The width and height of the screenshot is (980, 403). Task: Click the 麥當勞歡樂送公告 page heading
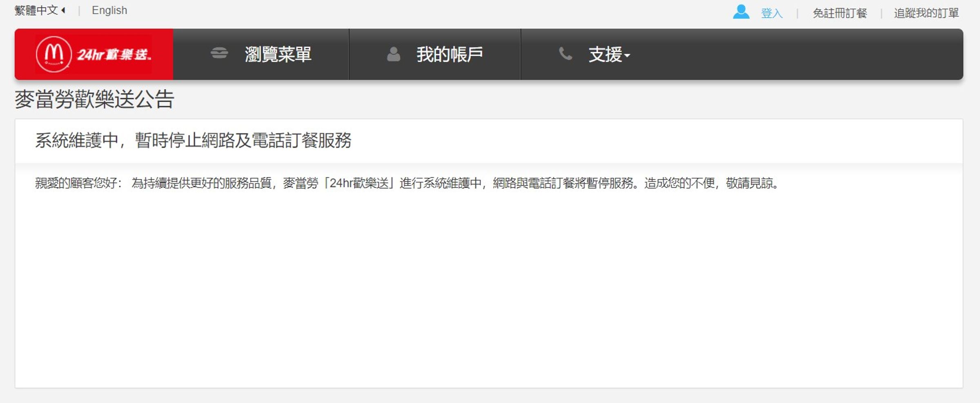click(95, 99)
